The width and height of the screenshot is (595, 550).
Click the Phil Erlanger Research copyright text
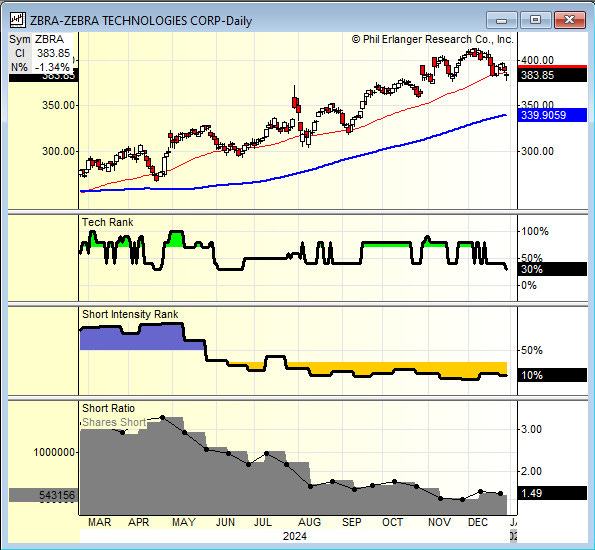pos(432,39)
